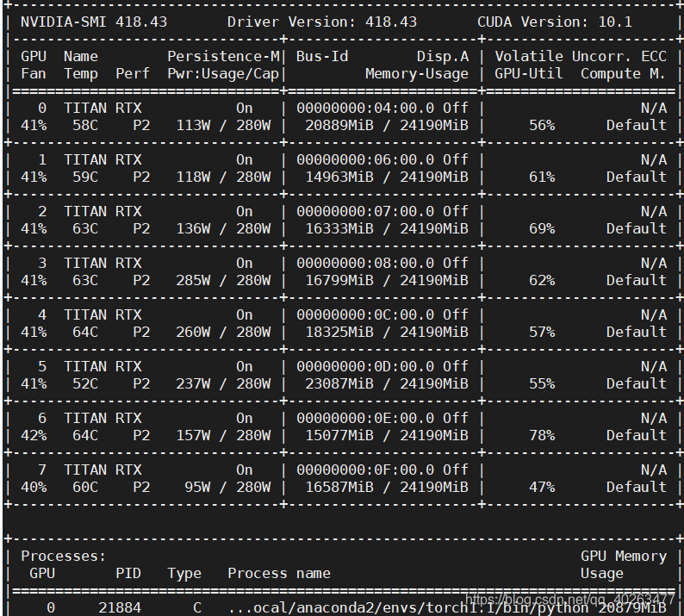Screen dimensions: 684x616
Task: Click bus ID 00000000:06:00.0
Action: point(365,159)
